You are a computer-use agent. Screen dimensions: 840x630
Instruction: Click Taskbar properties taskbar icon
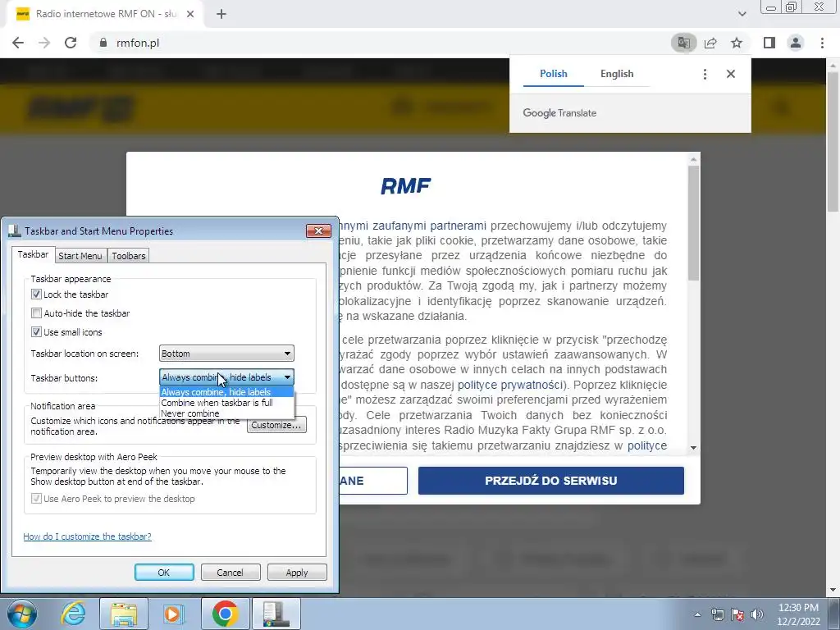pyautogui.click(x=276, y=614)
